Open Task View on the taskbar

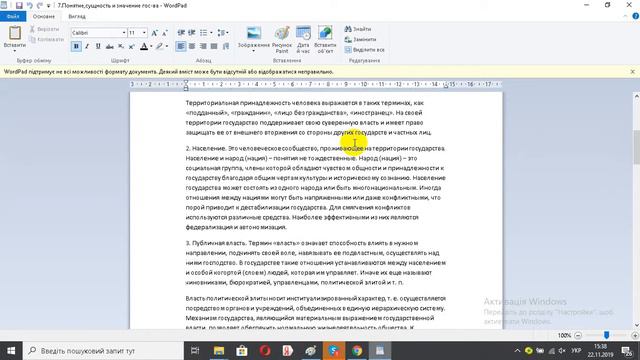coord(195,351)
